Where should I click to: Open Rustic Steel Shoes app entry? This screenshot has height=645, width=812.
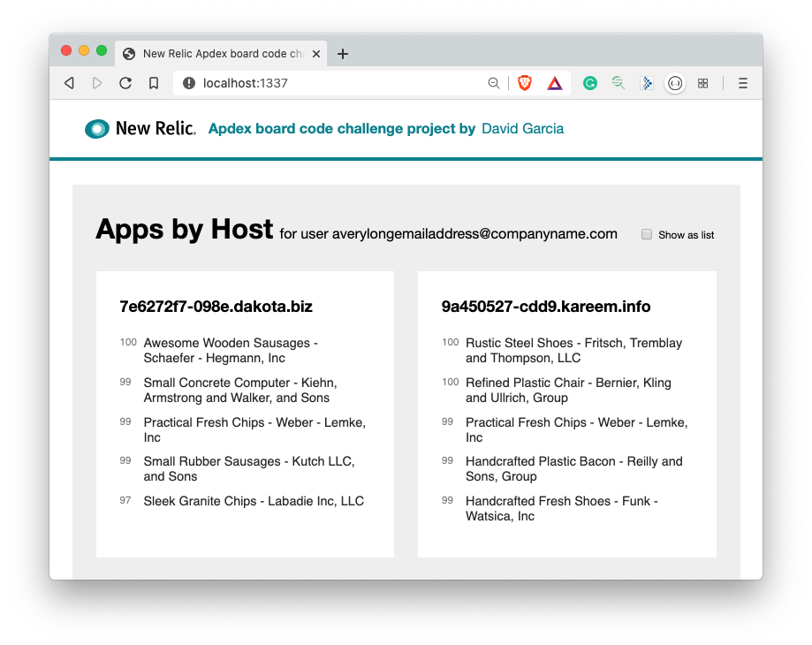pyautogui.click(x=573, y=351)
